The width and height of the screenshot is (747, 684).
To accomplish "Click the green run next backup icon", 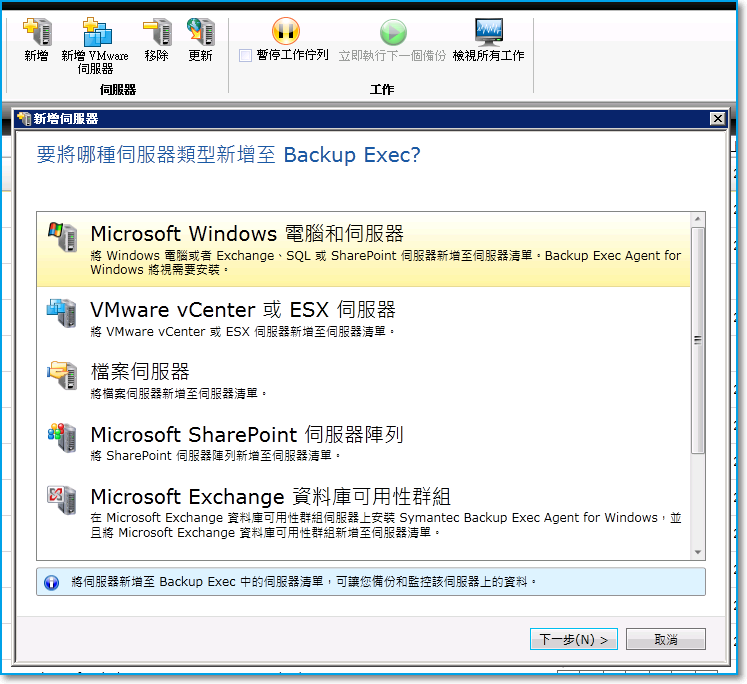I will coord(393,32).
